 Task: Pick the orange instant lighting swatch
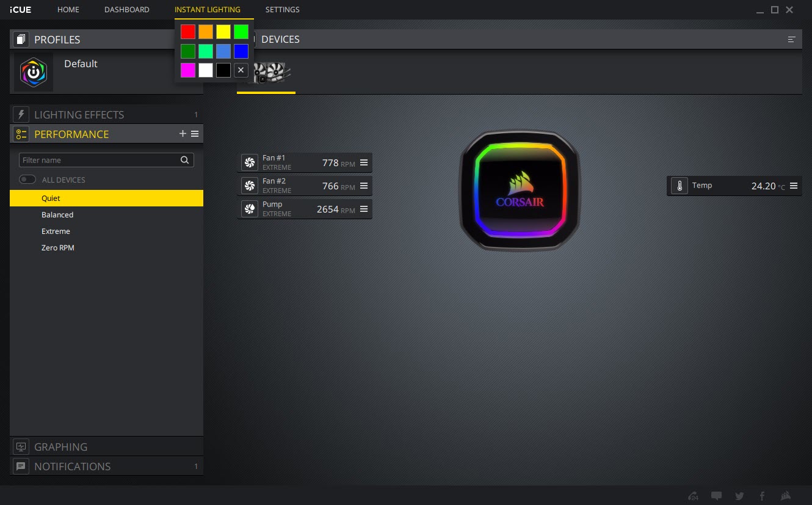click(206, 32)
